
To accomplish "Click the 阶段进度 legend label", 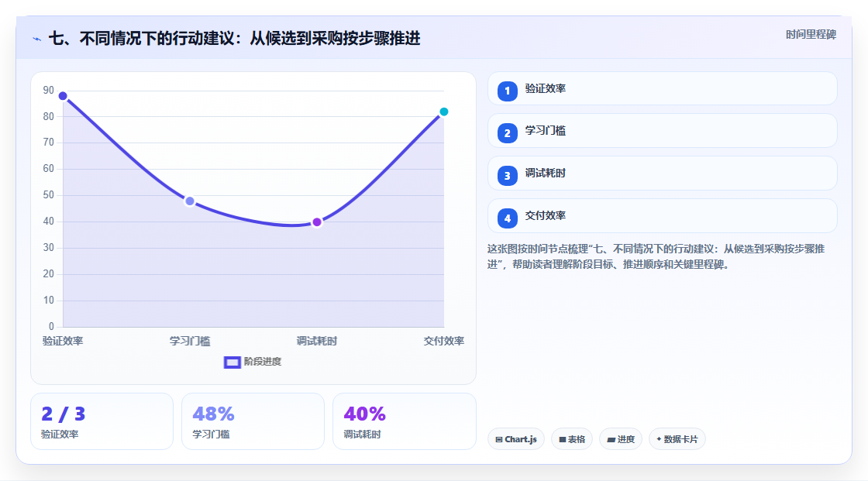I will [263, 362].
